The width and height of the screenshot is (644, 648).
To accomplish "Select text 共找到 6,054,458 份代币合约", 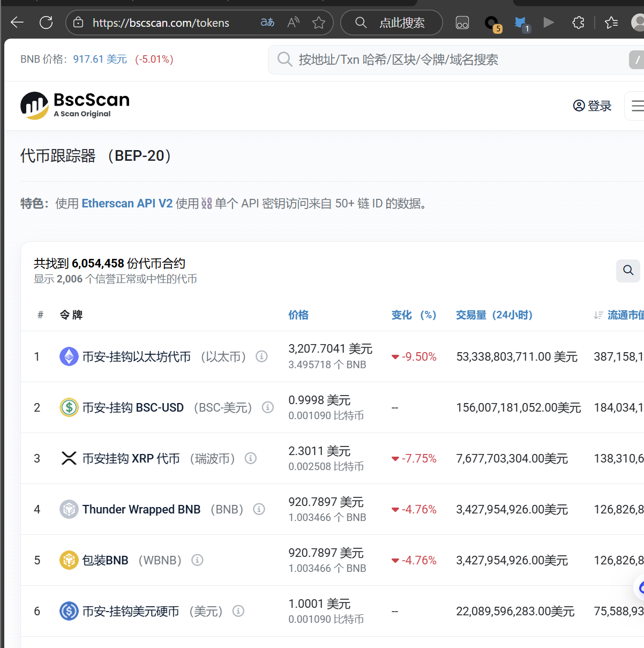I will 110,264.
